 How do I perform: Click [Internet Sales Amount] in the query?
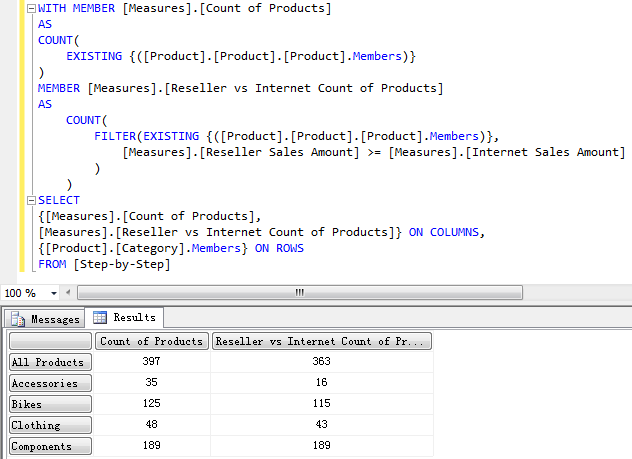click(x=545, y=152)
